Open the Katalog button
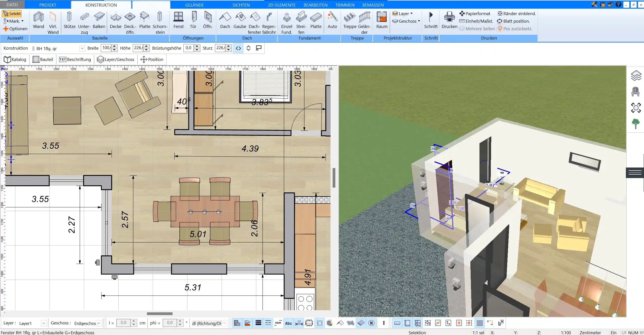Image resolution: width=644 pixels, height=335 pixels. (15, 59)
